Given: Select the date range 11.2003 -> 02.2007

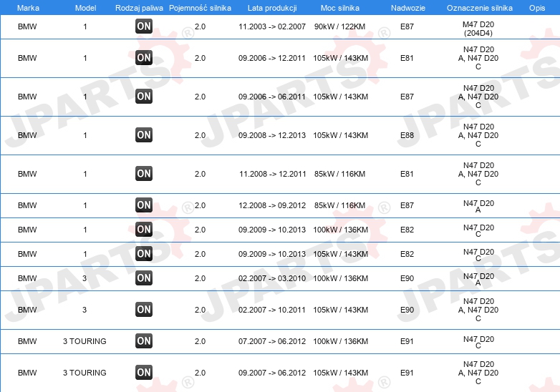Looking at the screenshot, I should coord(272,26).
